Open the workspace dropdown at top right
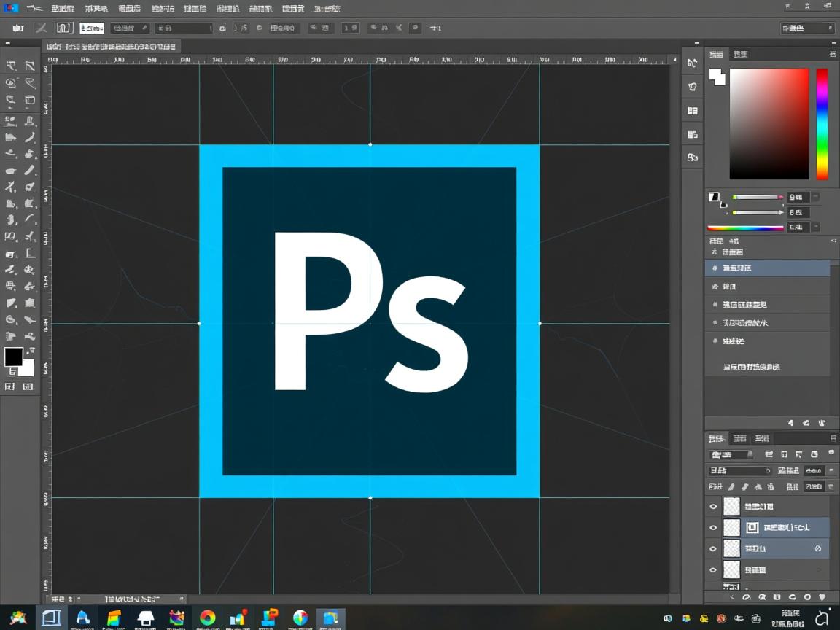 point(807,28)
